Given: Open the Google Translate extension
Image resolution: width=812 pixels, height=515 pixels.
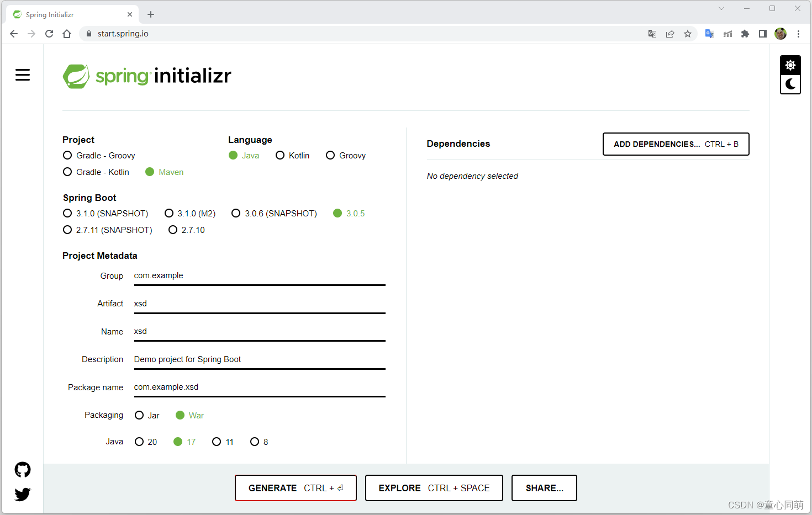Looking at the screenshot, I should pyautogui.click(x=710, y=34).
